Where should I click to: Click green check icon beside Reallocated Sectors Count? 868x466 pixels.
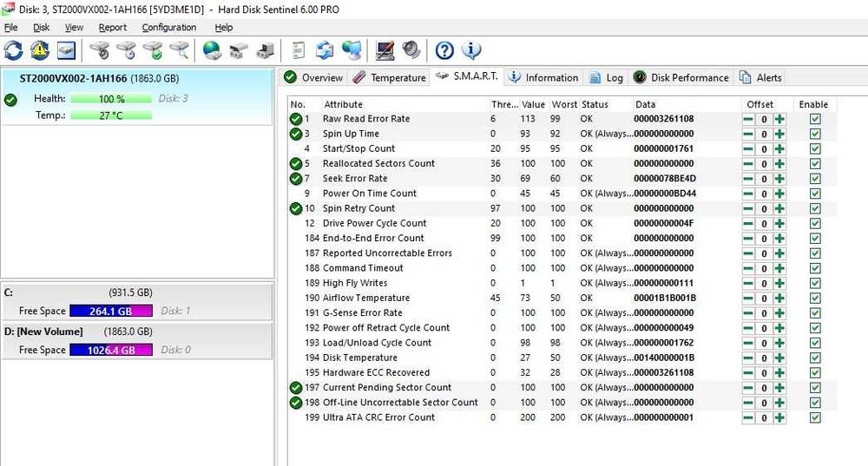point(296,164)
